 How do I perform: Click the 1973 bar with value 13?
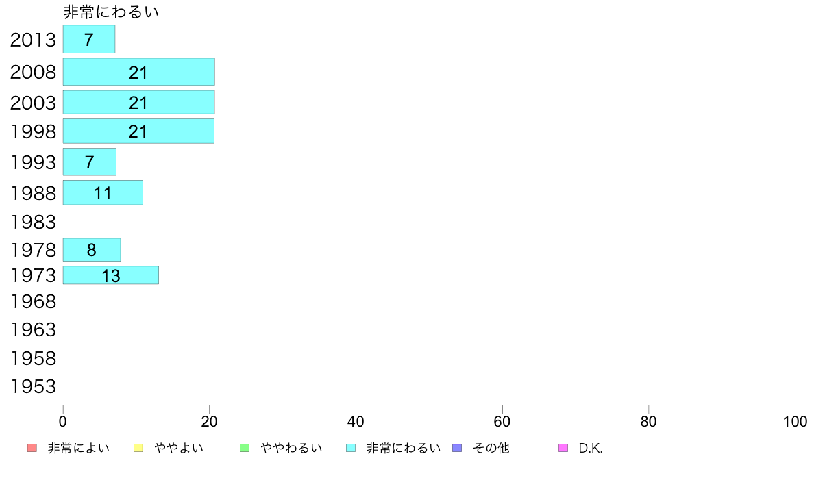pyautogui.click(x=111, y=275)
